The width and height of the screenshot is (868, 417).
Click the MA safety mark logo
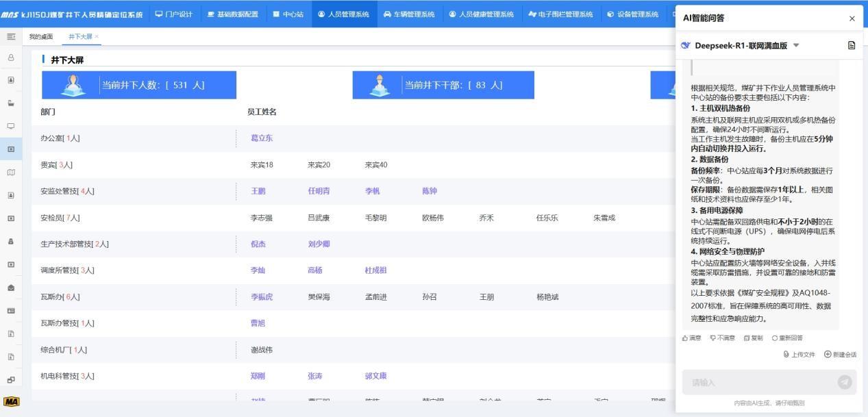(x=11, y=401)
